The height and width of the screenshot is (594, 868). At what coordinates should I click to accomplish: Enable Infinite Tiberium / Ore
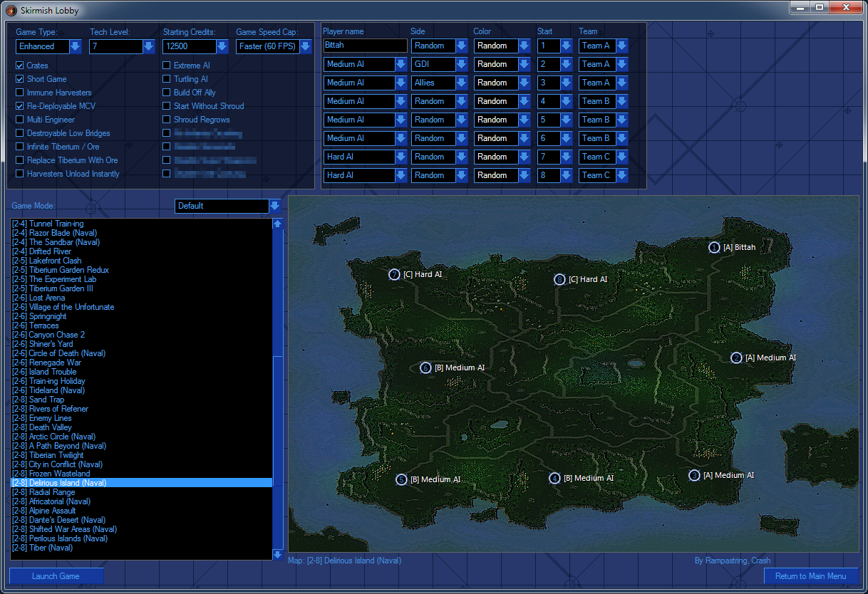tap(20, 147)
